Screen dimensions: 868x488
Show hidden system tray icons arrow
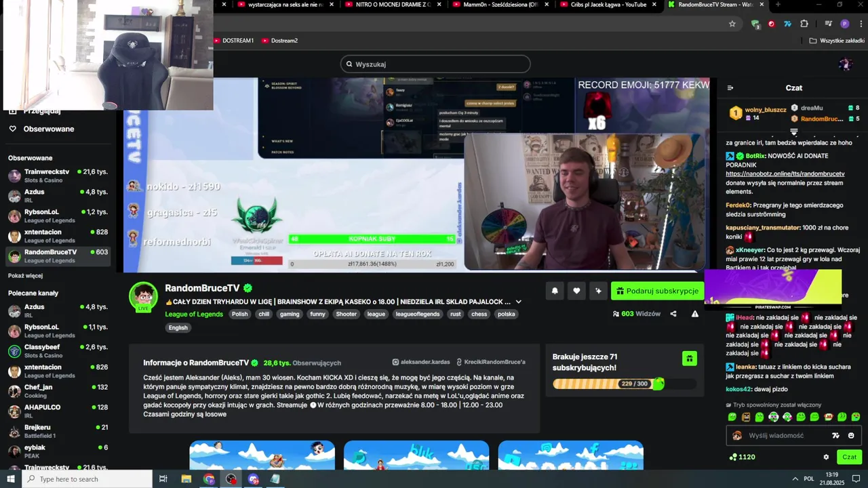[795, 479]
